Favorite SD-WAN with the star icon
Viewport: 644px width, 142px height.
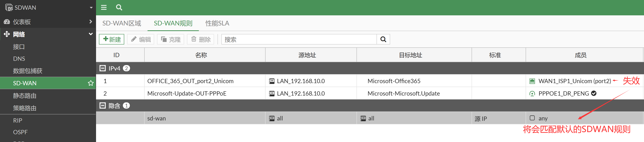[x=91, y=83]
